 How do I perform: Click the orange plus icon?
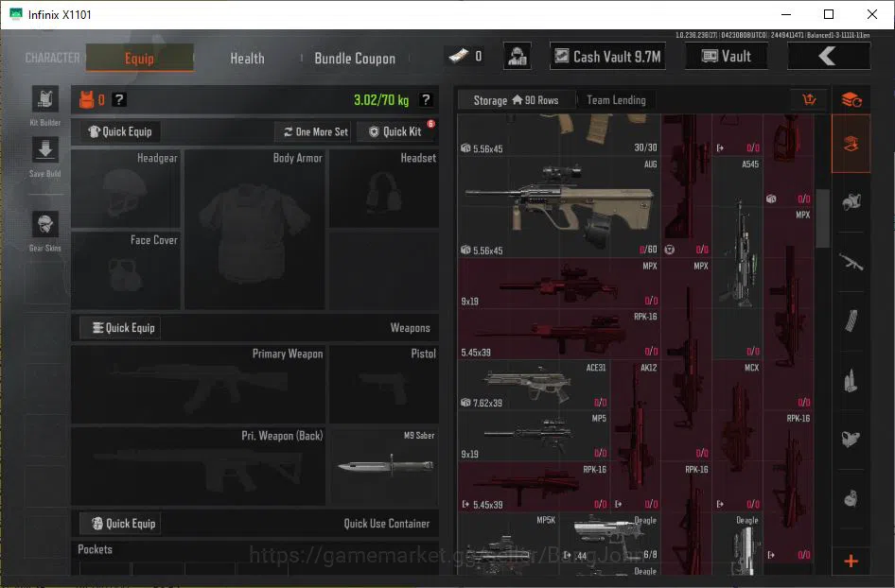[x=851, y=562]
